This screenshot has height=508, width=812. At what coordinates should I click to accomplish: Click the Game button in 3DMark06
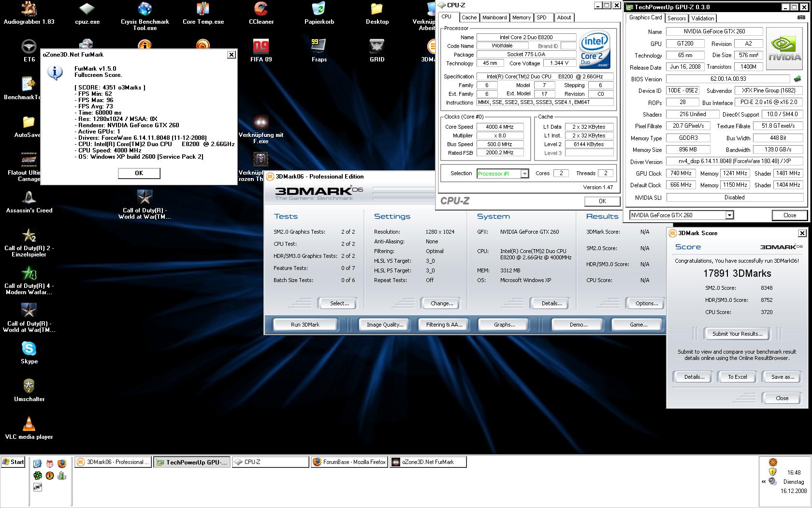638,325
